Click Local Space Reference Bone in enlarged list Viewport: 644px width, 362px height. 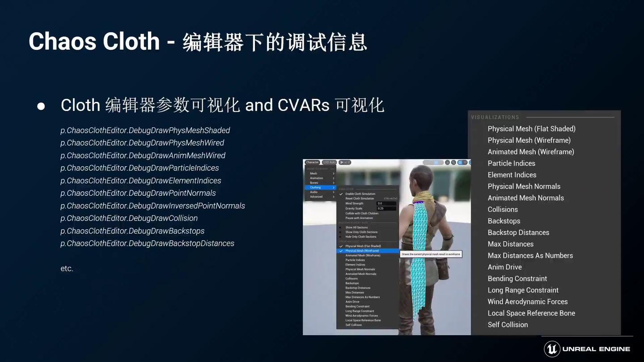(531, 313)
